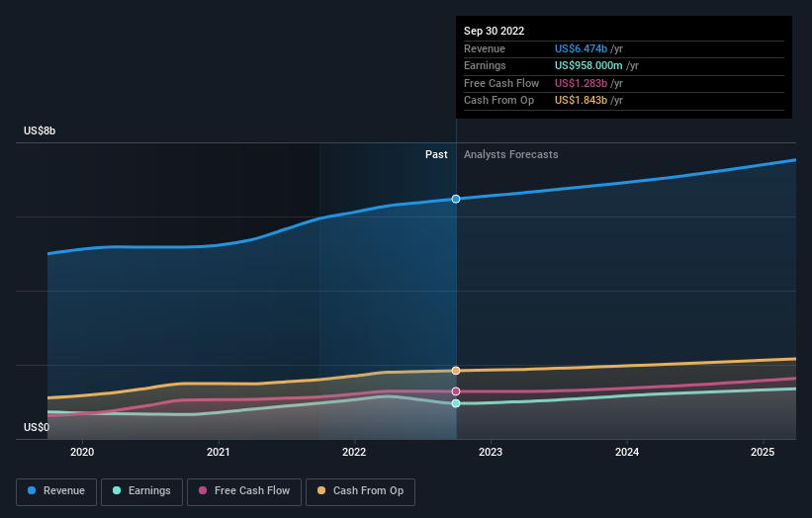
Task: Click the Free Cash Flow label in tooltip
Action: tap(501, 83)
